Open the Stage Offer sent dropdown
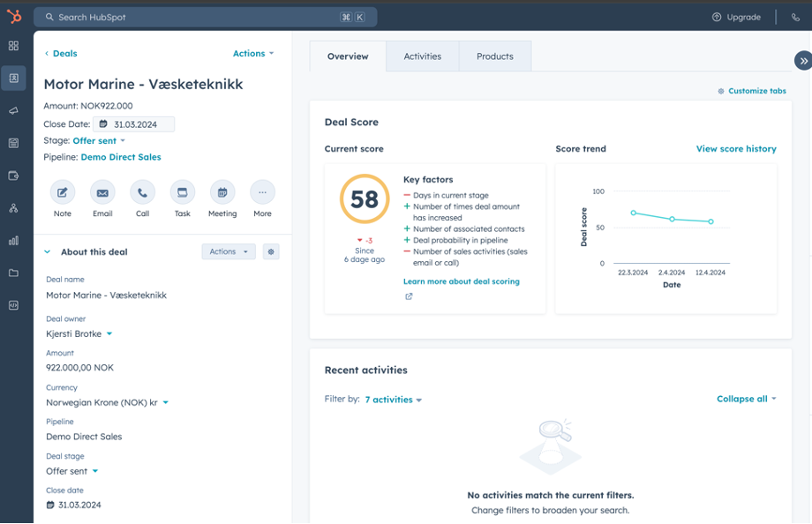The height and width of the screenshot is (524, 812). pos(99,141)
